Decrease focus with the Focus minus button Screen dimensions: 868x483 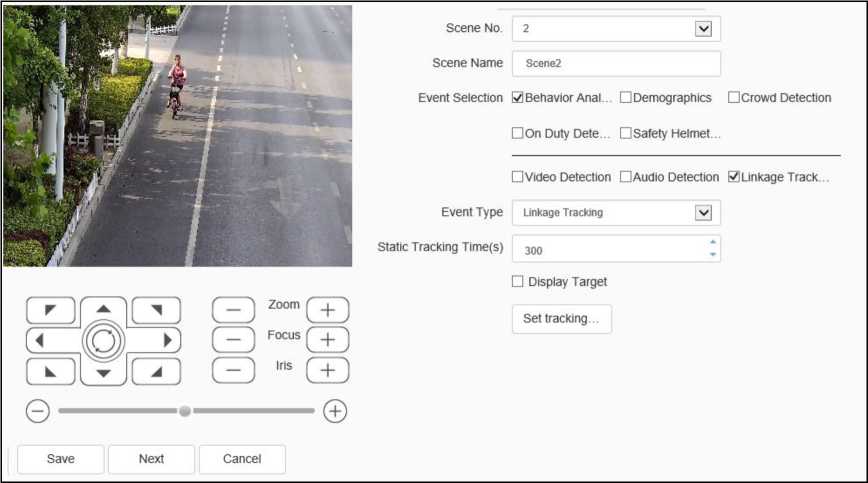233,340
